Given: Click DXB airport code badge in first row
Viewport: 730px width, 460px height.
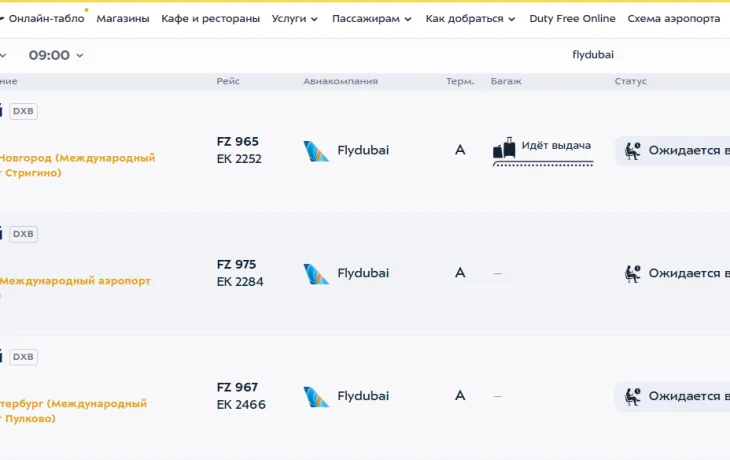Looking at the screenshot, I should click(23, 111).
